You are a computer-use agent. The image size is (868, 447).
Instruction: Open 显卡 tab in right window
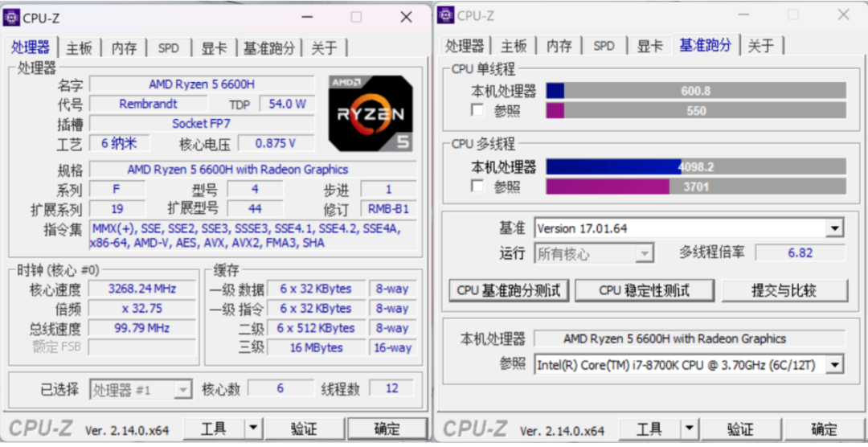(x=649, y=46)
